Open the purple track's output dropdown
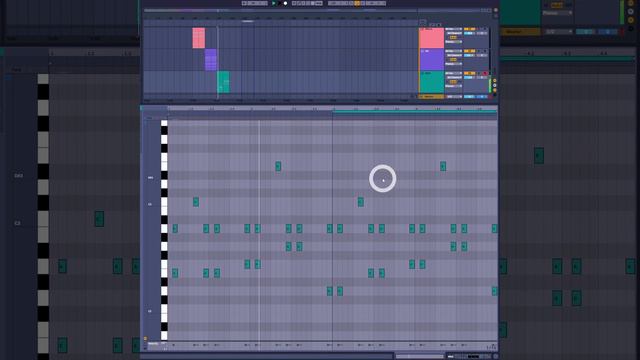This screenshot has height=360, width=640. point(454,64)
